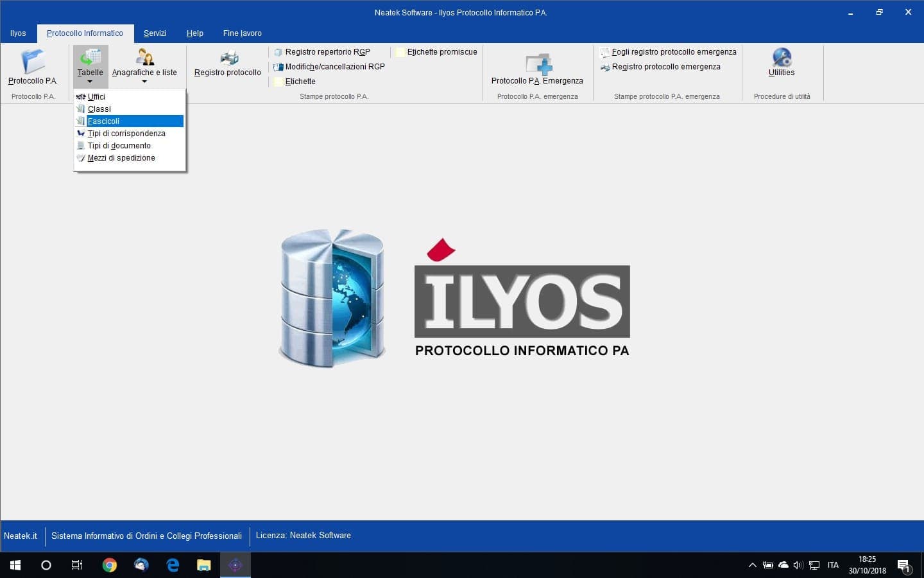Open Modifiche/cancellazioni RGP
This screenshot has width=924, height=578.
(329, 67)
